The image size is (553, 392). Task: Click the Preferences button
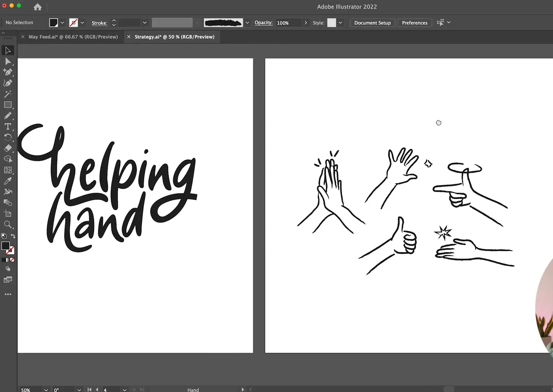(414, 23)
